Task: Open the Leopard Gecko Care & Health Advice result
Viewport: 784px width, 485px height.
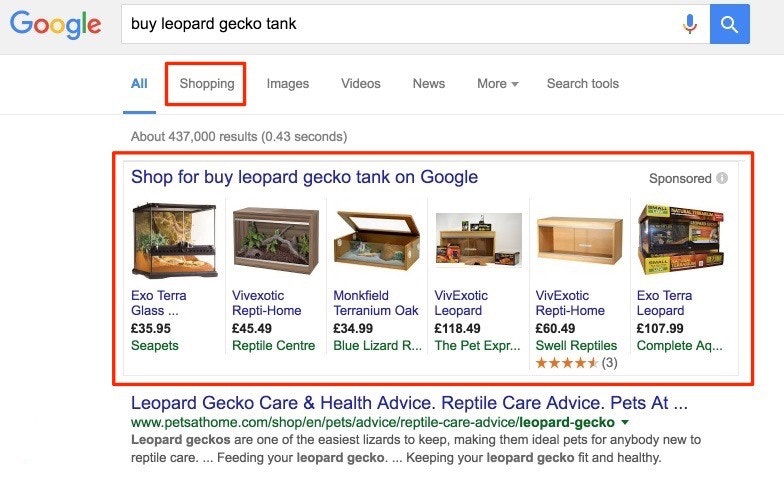Action: 409,406
